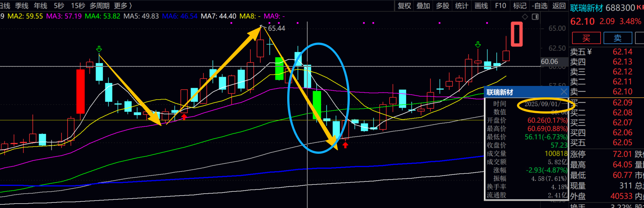Select the 15秒 period
644x208 pixels.
tap(78, 6)
